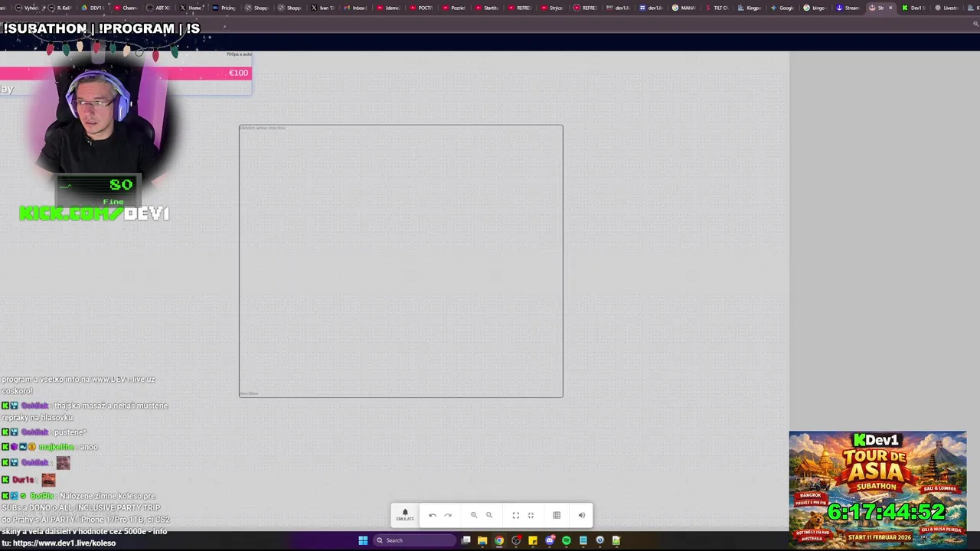Switch to the Stryco YouTube tab
This screenshot has height=551, width=980.
pos(553,8)
